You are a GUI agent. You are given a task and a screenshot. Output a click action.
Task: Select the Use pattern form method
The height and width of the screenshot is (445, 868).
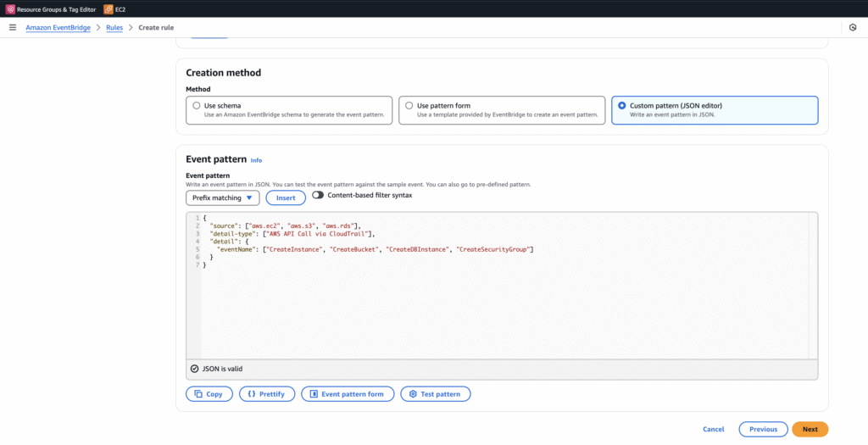(502, 110)
